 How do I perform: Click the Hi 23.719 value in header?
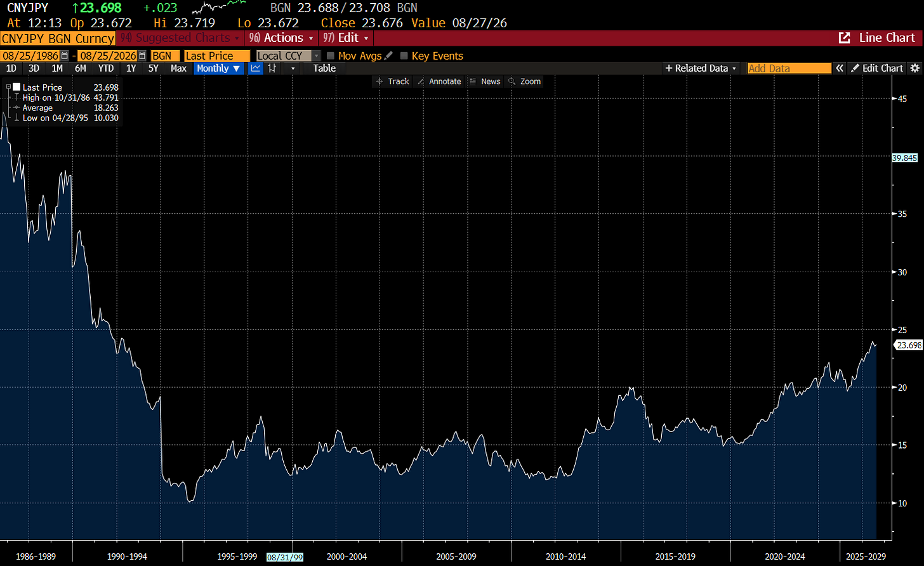pos(183,23)
